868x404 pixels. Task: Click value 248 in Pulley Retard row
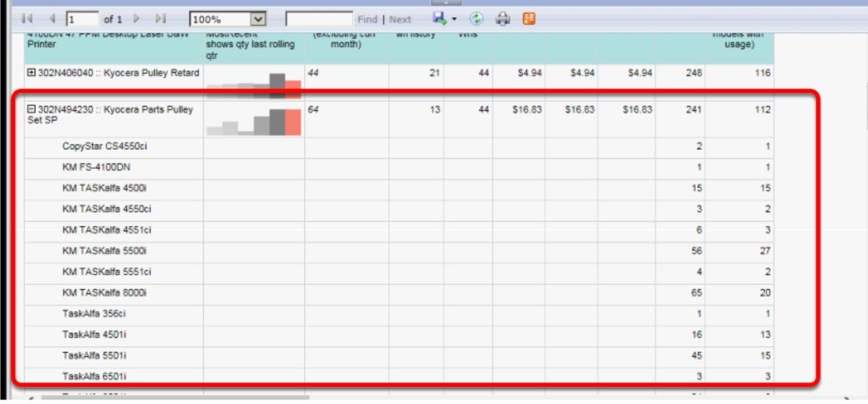[694, 73]
